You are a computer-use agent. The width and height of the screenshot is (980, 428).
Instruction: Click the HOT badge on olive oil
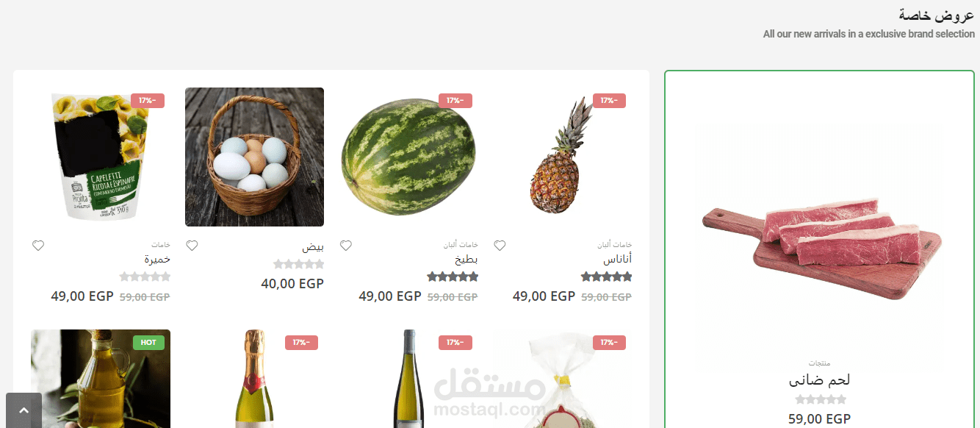tap(148, 343)
